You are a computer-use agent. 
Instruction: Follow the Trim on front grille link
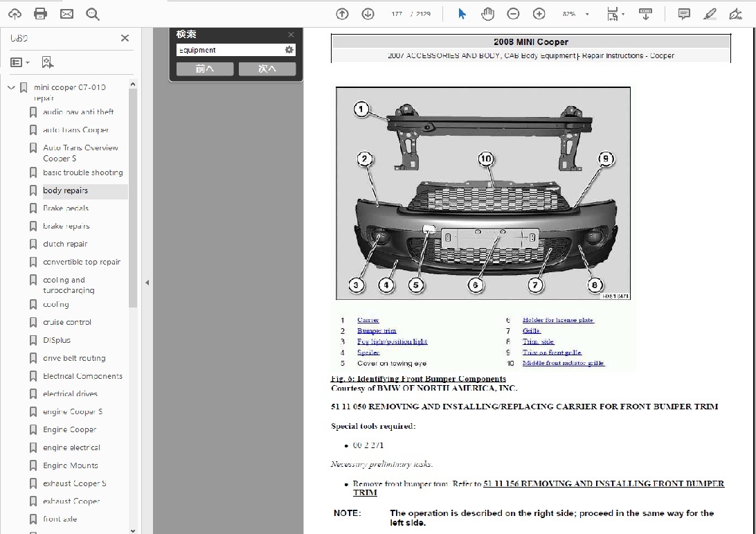point(552,353)
